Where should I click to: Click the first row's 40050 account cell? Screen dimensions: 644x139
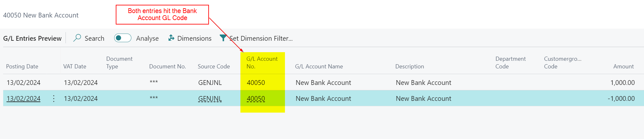pyautogui.click(x=256, y=83)
